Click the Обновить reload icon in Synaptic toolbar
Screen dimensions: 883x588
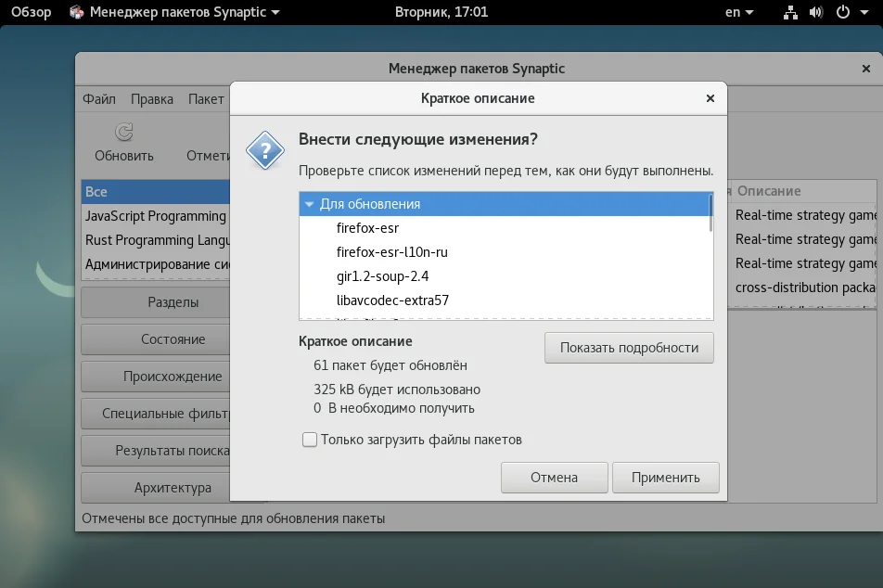coord(124,132)
